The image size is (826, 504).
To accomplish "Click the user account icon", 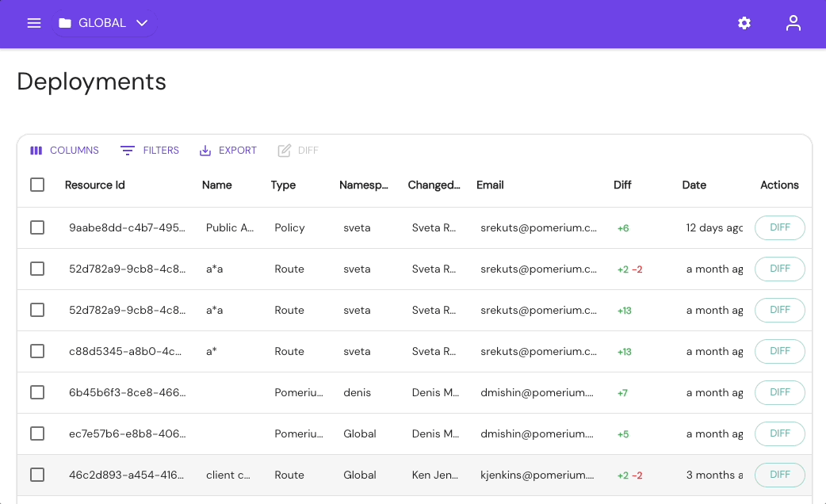I will [793, 23].
